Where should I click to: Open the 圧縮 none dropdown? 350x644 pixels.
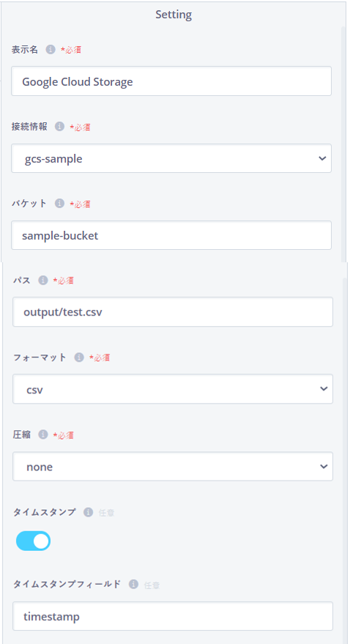(173, 466)
